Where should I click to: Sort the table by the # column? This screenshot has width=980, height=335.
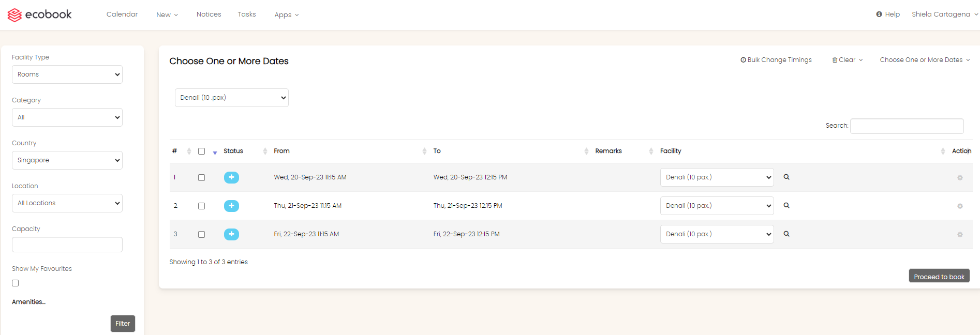[x=189, y=151]
